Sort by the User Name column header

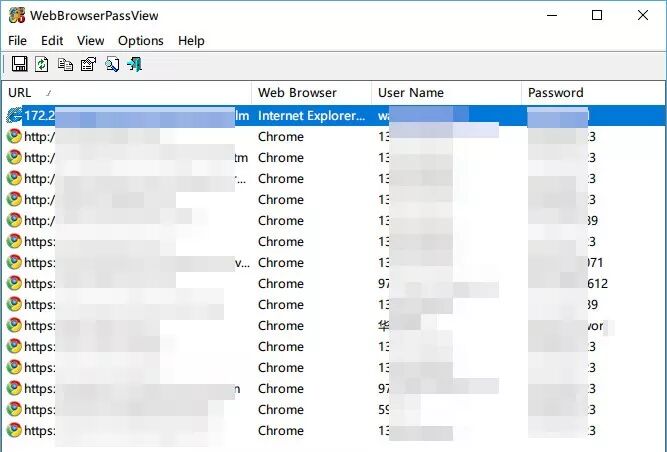click(x=446, y=93)
